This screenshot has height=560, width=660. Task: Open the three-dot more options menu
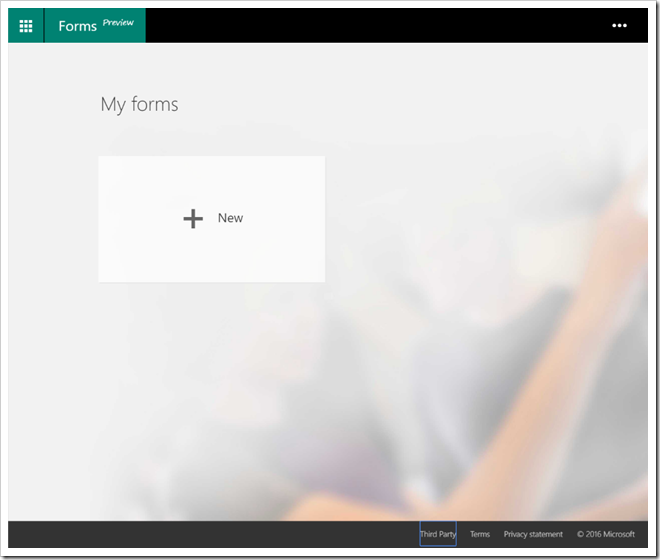[619, 26]
